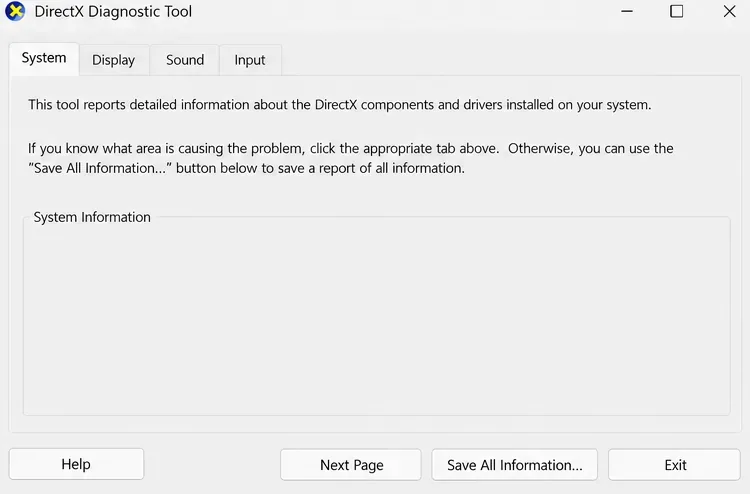Click the DirectX Diagnostic Tool title icon
Screen dimensions: 750x494
click(x=15, y=11)
